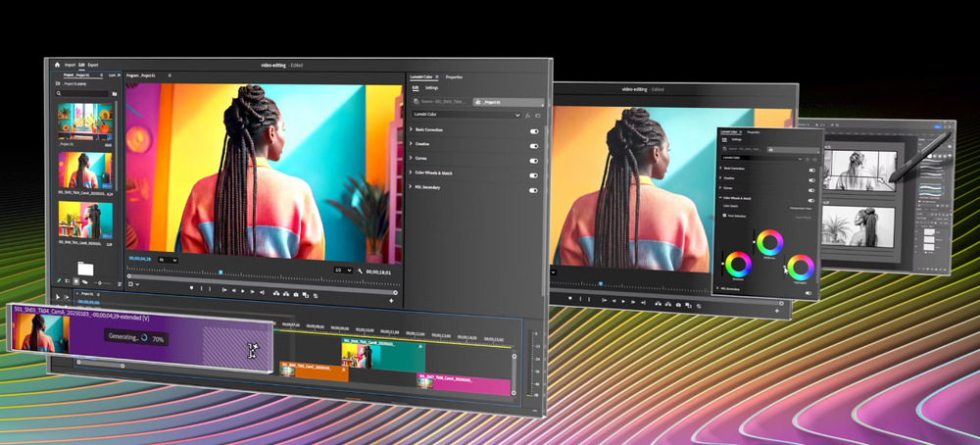Click the thumbnail size slider in Project panel

coord(101,283)
